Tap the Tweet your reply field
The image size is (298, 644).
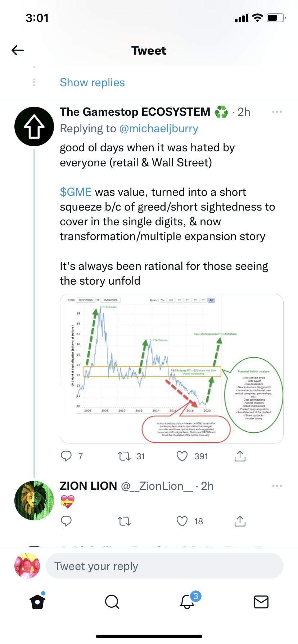164,566
